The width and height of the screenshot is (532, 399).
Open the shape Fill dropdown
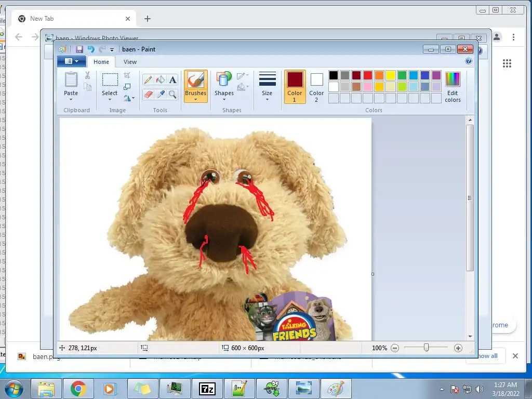click(x=243, y=87)
